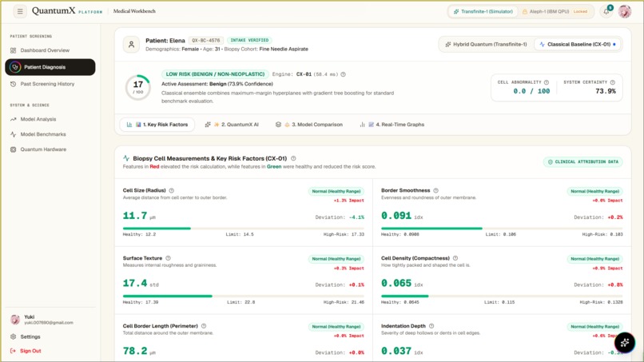Open the user avatar in header
The width and height of the screenshot is (644, 362).
625,11
